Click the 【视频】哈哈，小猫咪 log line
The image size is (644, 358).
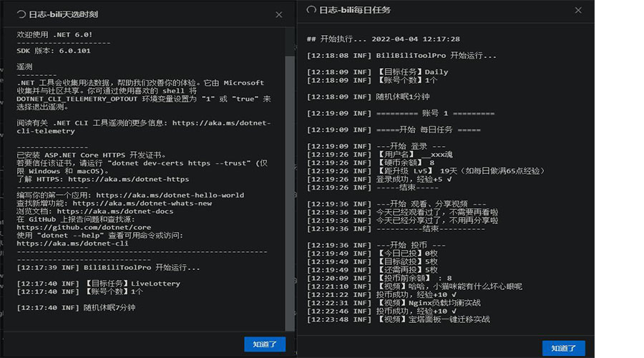pos(414,286)
